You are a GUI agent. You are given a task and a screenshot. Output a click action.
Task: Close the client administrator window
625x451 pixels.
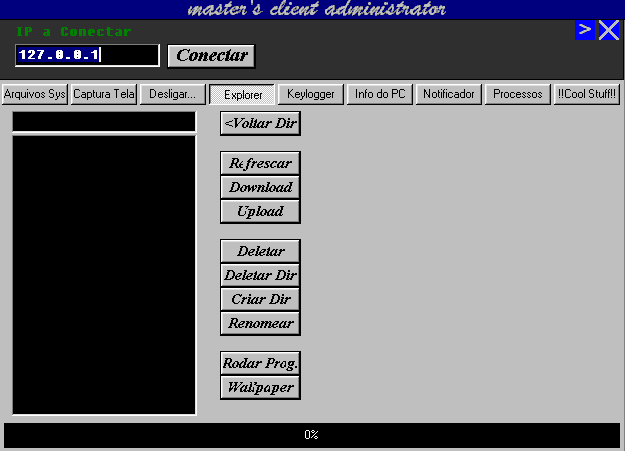tap(609, 30)
